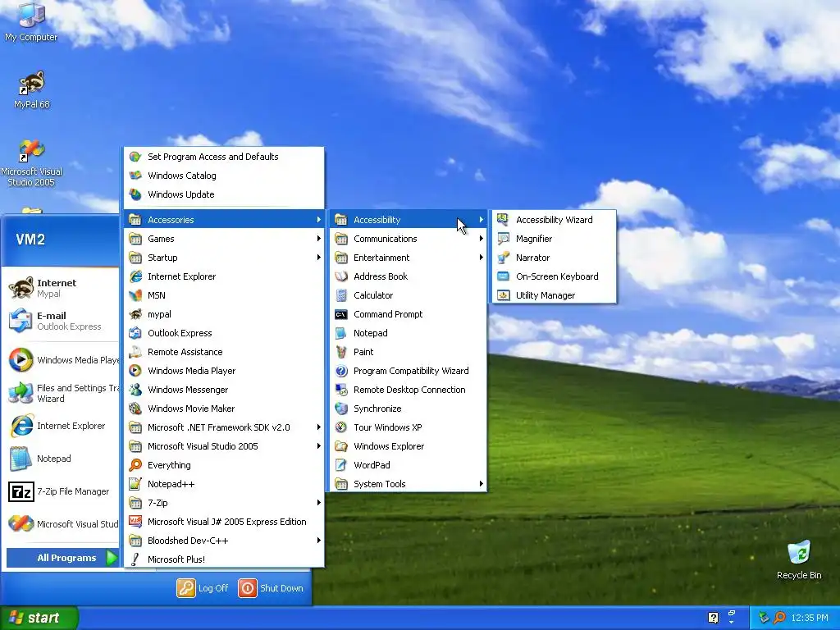Click the 7-Zip File Manager pinned icon
840x630 pixels.
(21, 491)
